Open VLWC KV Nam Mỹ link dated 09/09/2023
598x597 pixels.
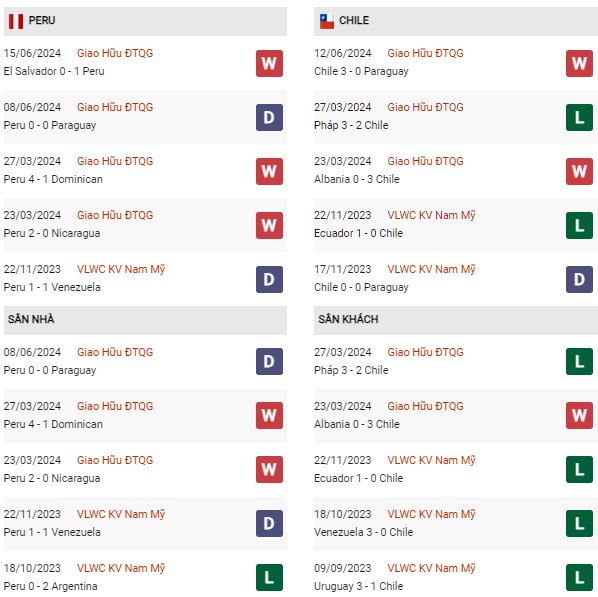[431, 568]
